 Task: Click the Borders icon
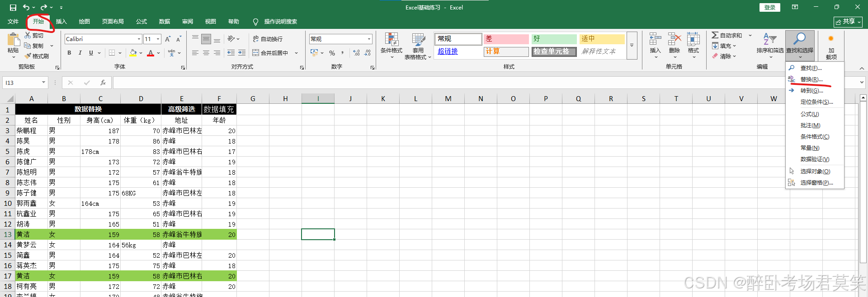(112, 53)
